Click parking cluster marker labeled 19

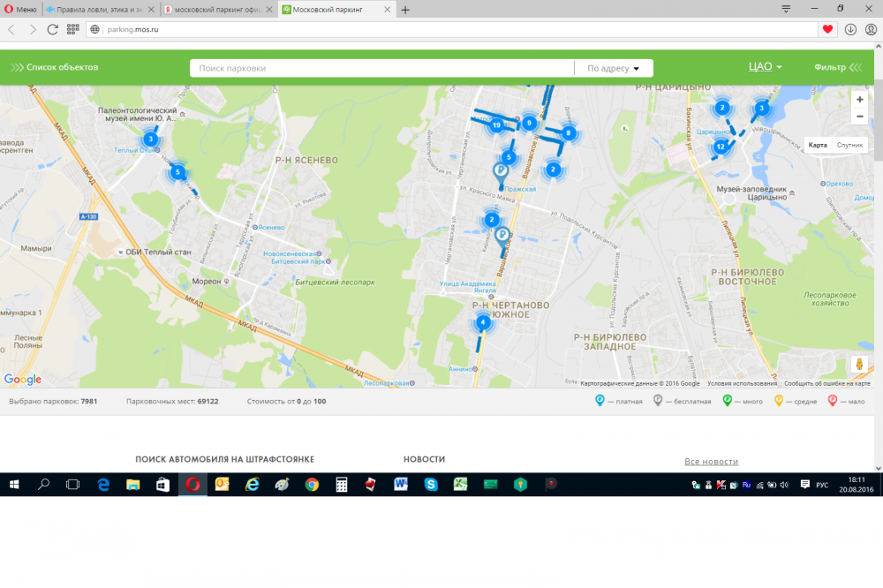click(496, 125)
